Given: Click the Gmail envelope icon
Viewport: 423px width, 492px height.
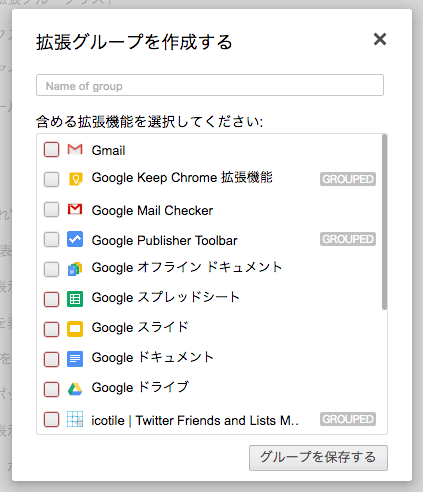Looking at the screenshot, I should coord(75,149).
